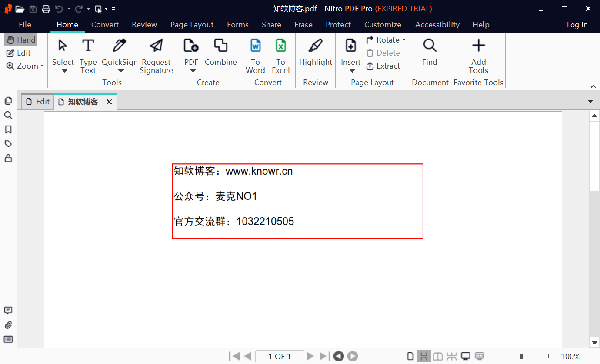Open the Security lock panel in sidebar
Viewport: 600px width, 364px height.
[x=8, y=159]
